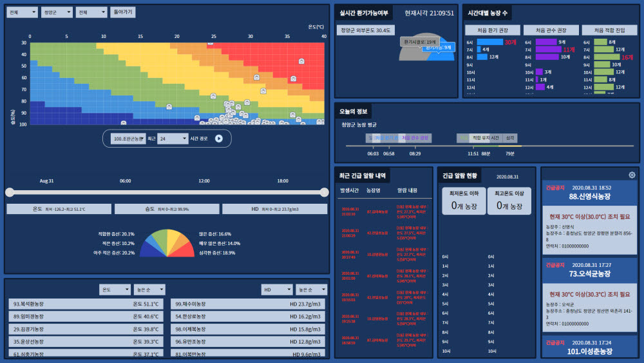Select the 35.윤상선농장 row
Screen dimensions: 644x363
[x=86, y=342]
